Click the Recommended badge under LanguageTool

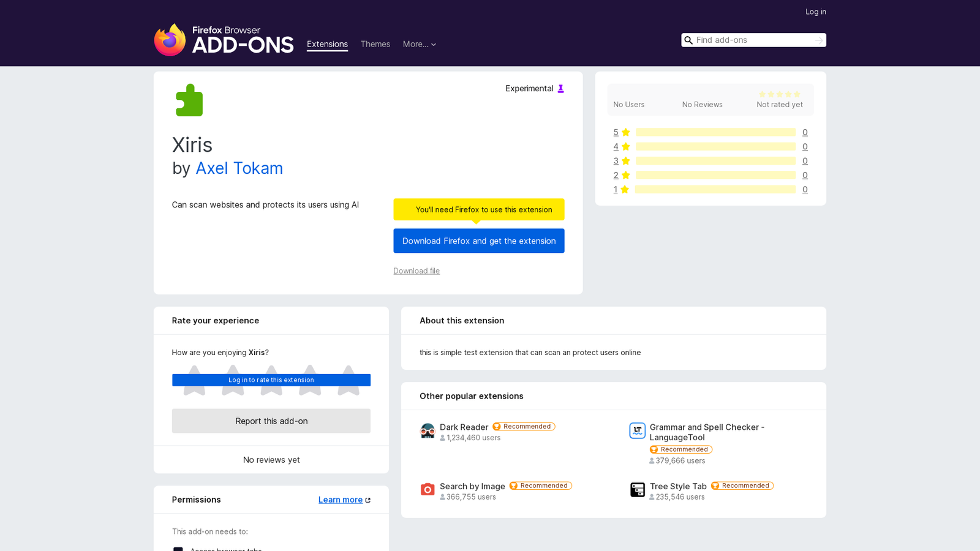pyautogui.click(x=681, y=449)
